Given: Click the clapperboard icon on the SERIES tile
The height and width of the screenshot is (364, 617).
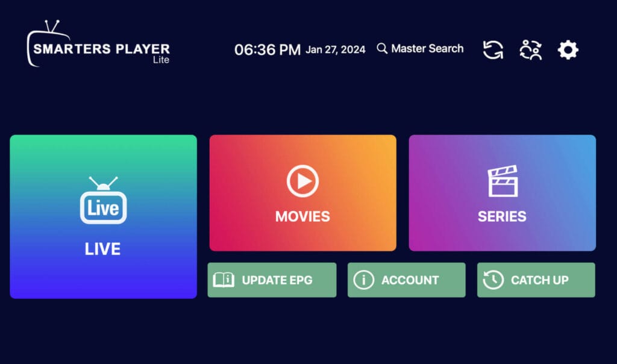Looking at the screenshot, I should click(502, 180).
